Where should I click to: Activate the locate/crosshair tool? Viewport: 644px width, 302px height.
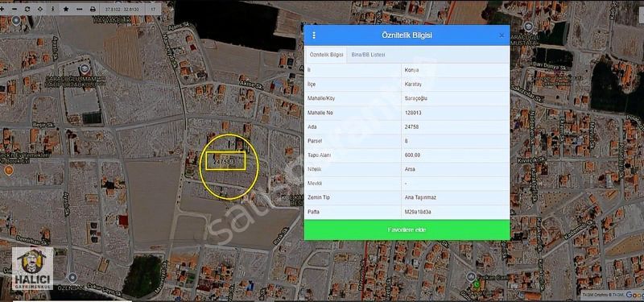(39, 9)
